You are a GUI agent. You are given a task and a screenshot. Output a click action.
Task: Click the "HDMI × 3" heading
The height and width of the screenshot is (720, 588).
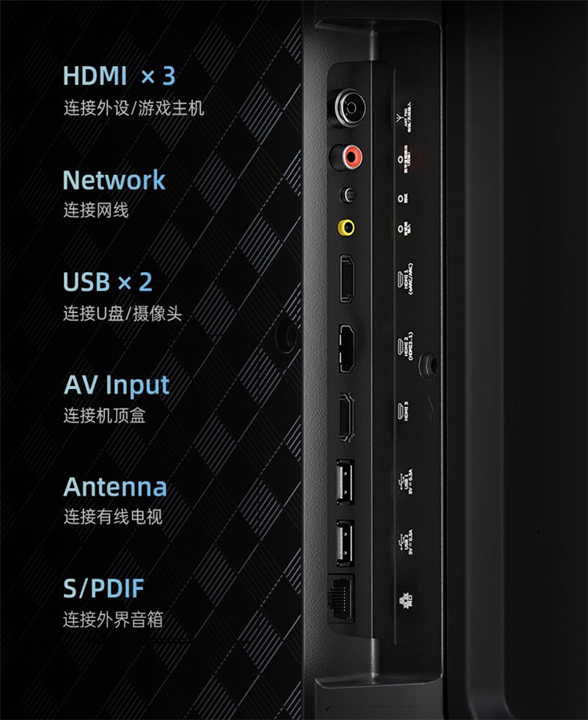click(119, 76)
